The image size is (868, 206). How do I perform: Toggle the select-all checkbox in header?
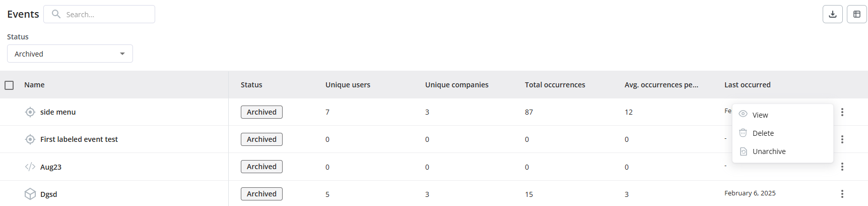point(9,85)
